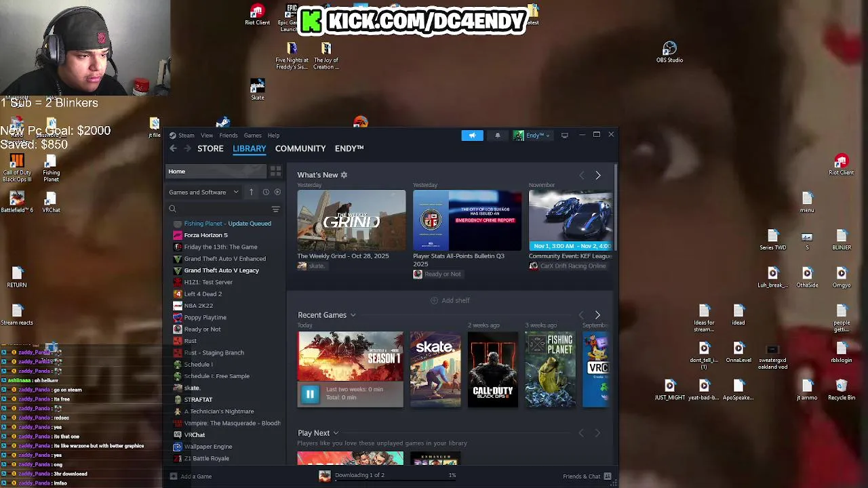868x488 pixels.
Task: Switch to the COMMUNITY tab
Action: pos(300,148)
